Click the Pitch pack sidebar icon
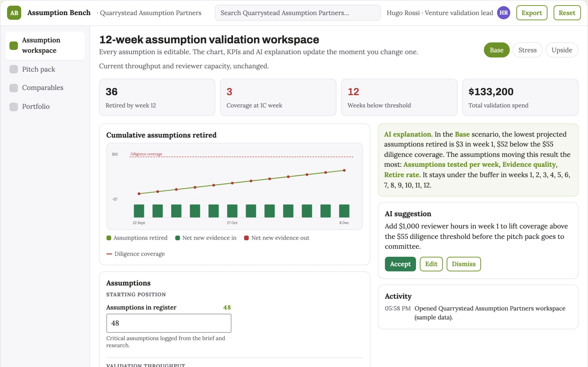The width and height of the screenshot is (588, 367). tap(14, 69)
